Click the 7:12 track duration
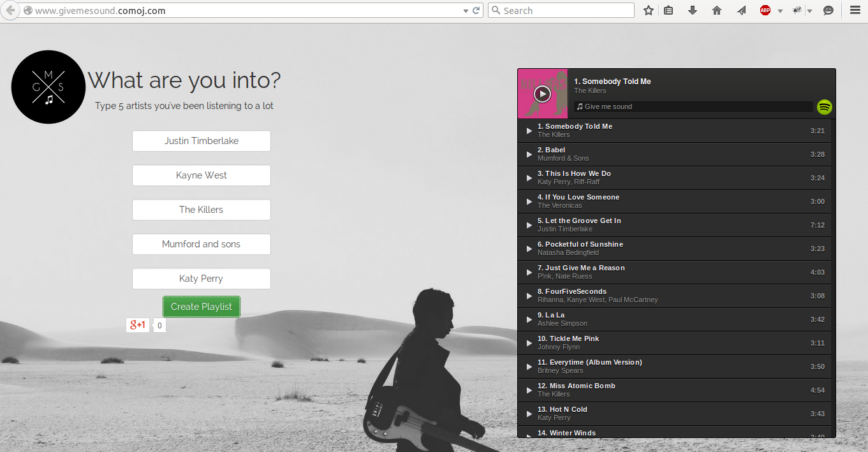868x452 pixels. point(818,225)
